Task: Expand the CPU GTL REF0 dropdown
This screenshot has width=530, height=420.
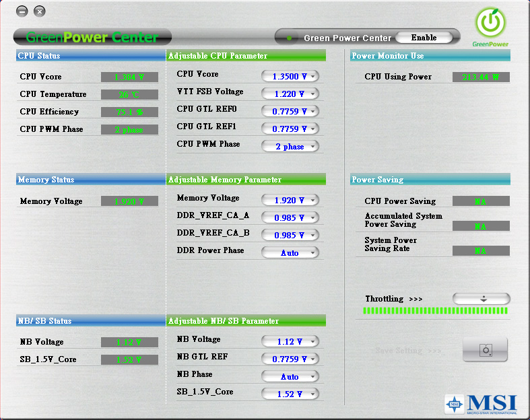Action: pyautogui.click(x=290, y=111)
